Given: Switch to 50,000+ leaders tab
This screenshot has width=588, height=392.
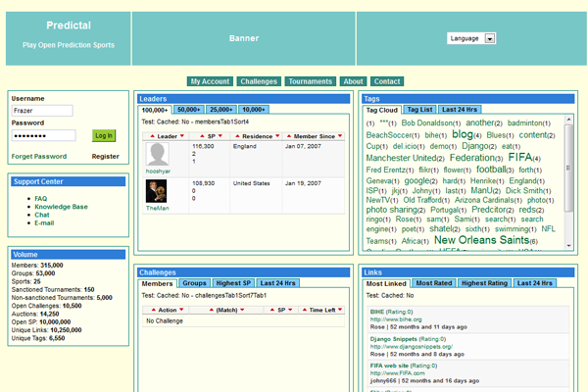Looking at the screenshot, I should (189, 110).
